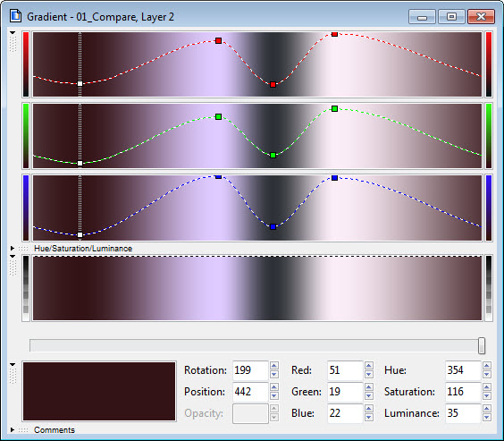
Task: Decrease the Luminance value with down arrow
Action: pos(487,418)
